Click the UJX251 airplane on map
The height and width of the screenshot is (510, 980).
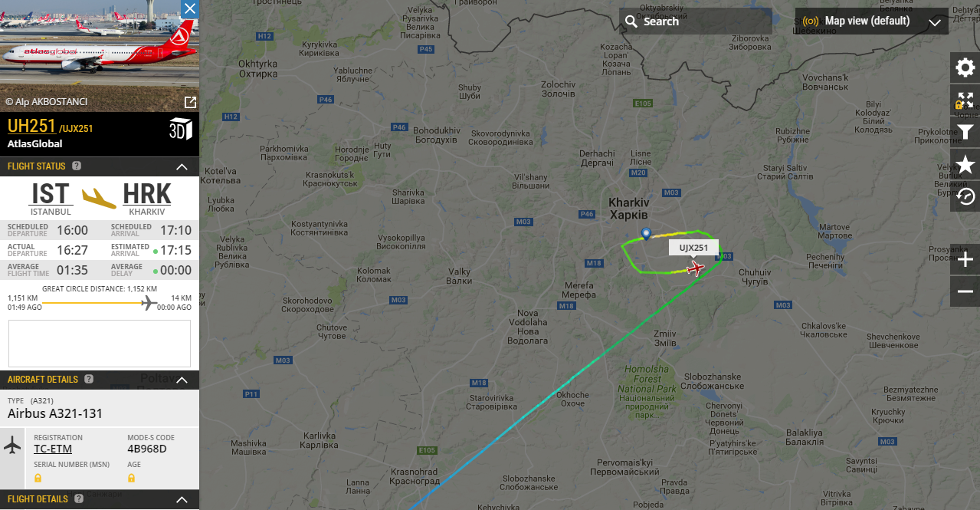(696, 268)
